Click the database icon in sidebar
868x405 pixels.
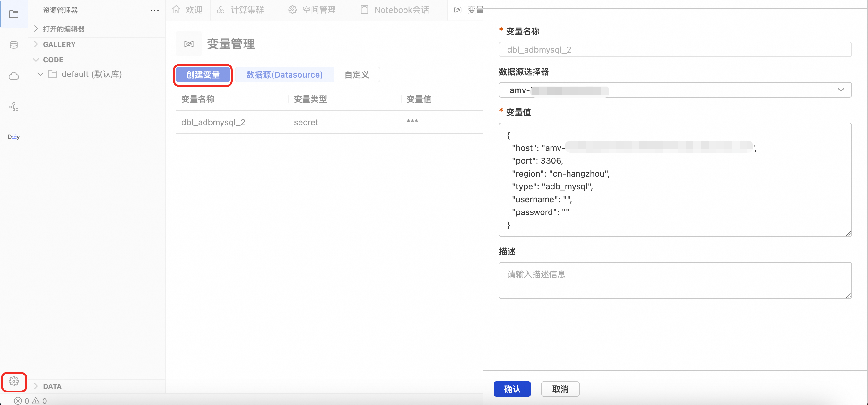click(14, 45)
